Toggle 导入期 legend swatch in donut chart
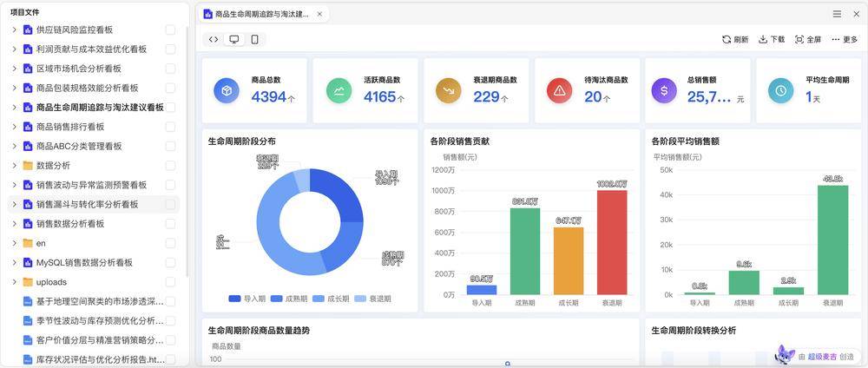 234,299
